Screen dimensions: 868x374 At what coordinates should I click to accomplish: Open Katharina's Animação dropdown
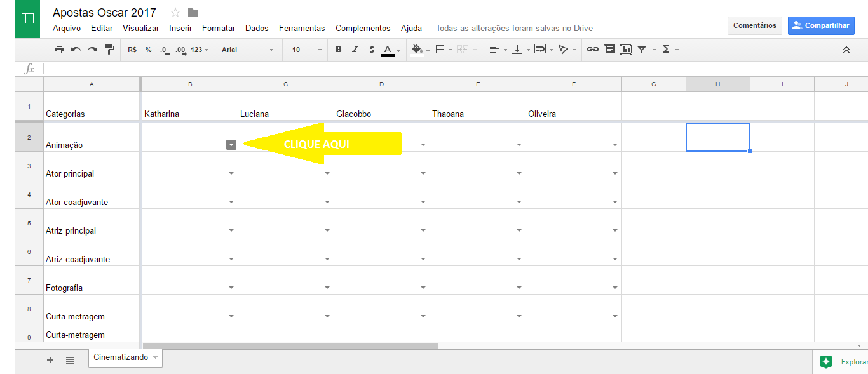[x=231, y=145]
